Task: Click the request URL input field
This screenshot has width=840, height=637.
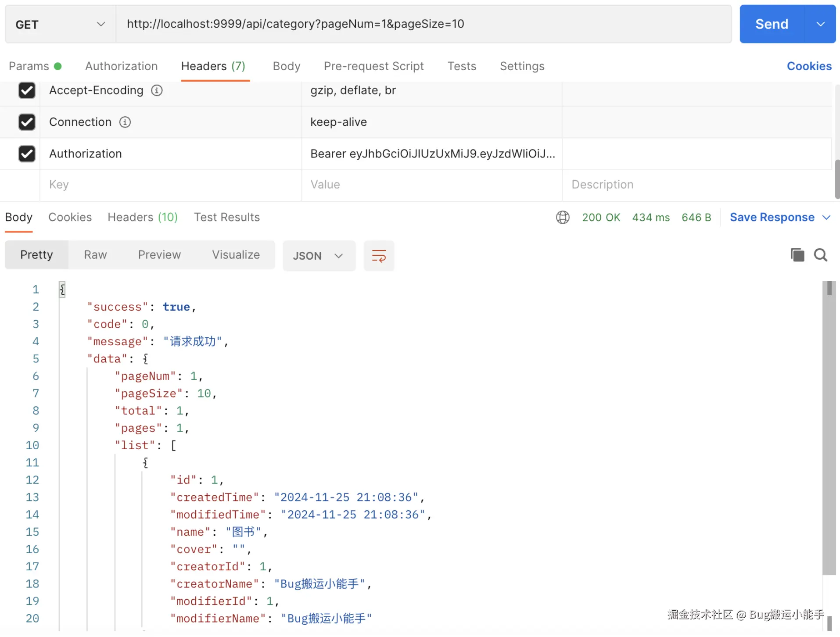Action: [x=424, y=24]
